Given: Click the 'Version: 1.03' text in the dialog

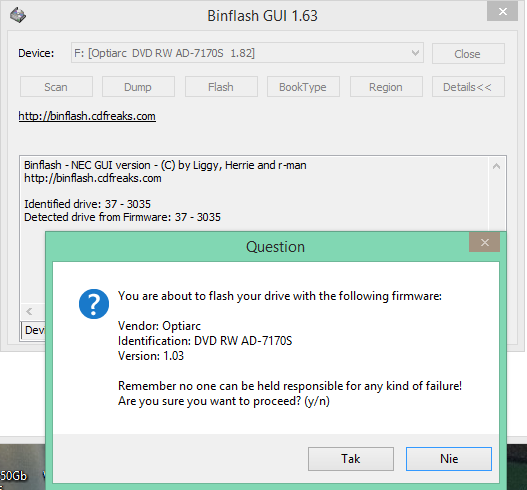Looking at the screenshot, I should pyautogui.click(x=151, y=356).
